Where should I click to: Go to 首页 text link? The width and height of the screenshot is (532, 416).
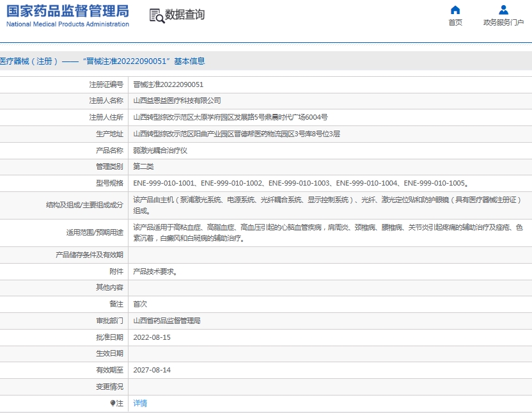455,22
